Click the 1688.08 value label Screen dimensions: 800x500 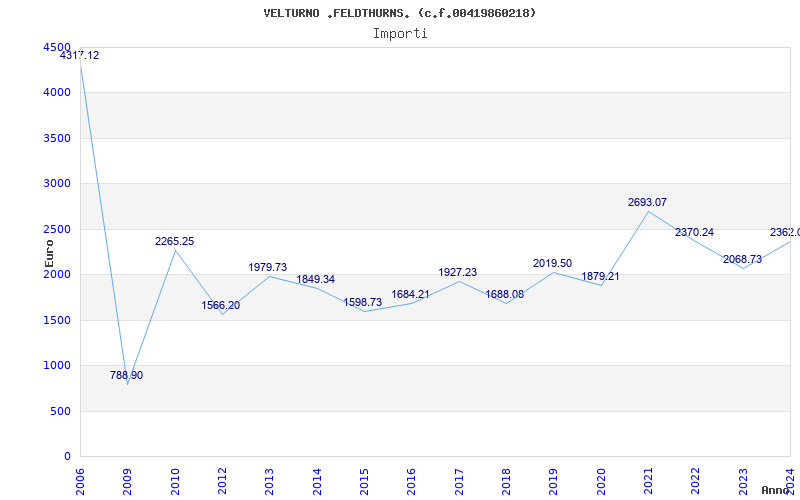pos(505,295)
